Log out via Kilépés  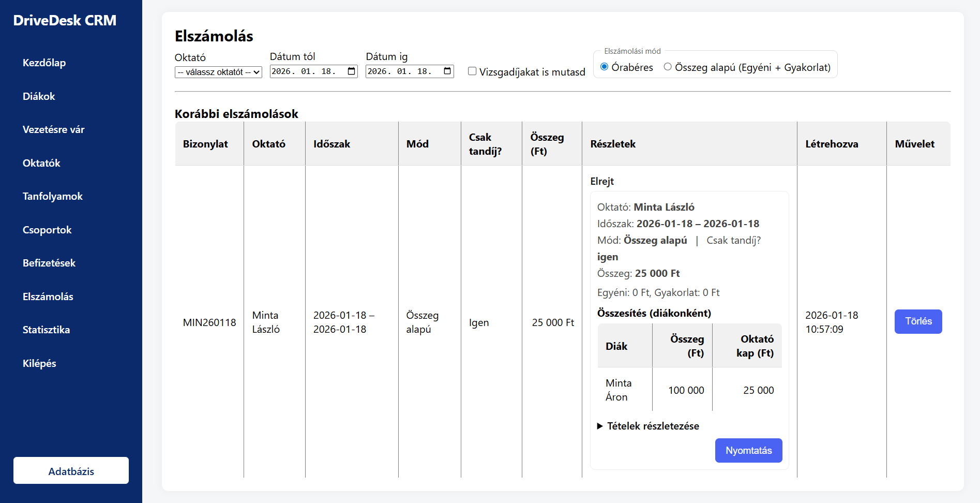point(39,363)
